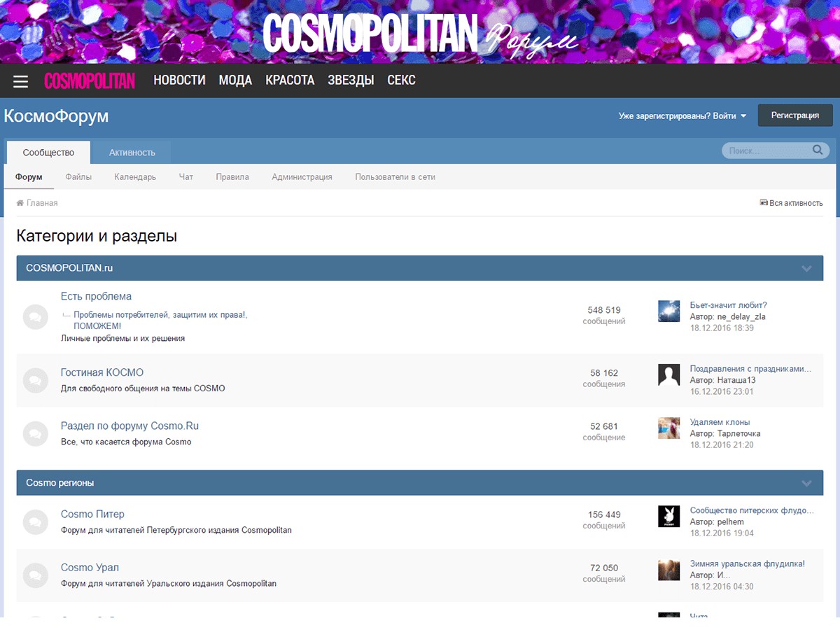Open author pelhem profile link

coord(731,521)
